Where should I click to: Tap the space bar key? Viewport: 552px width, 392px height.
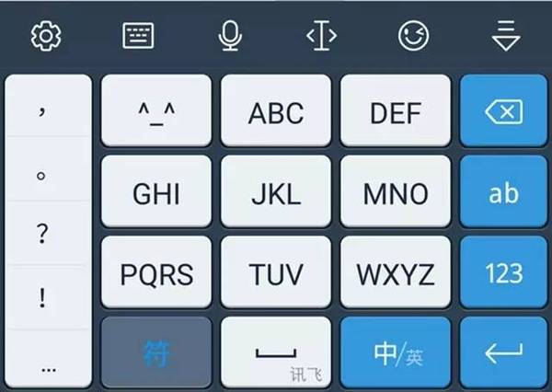pos(276,352)
